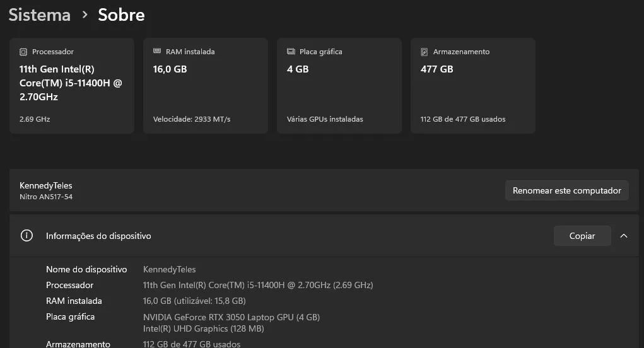Click the 4 GB value in graphics card

[x=298, y=69]
